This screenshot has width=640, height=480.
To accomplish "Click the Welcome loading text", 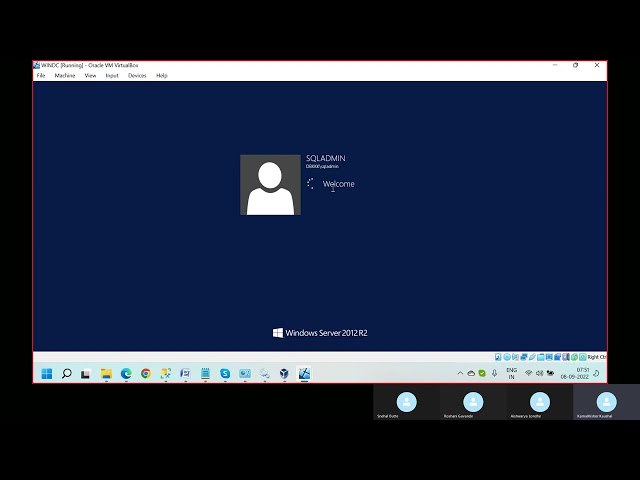I will click(338, 184).
